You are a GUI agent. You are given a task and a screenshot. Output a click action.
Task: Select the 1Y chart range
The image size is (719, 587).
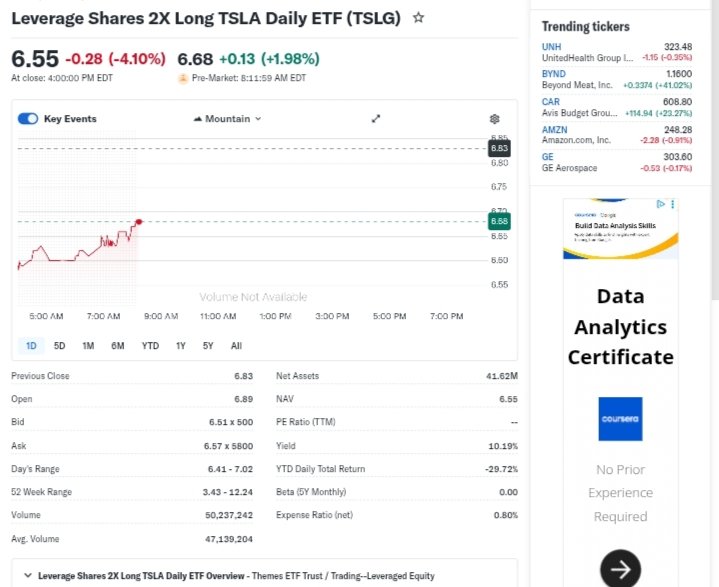pyautogui.click(x=181, y=346)
